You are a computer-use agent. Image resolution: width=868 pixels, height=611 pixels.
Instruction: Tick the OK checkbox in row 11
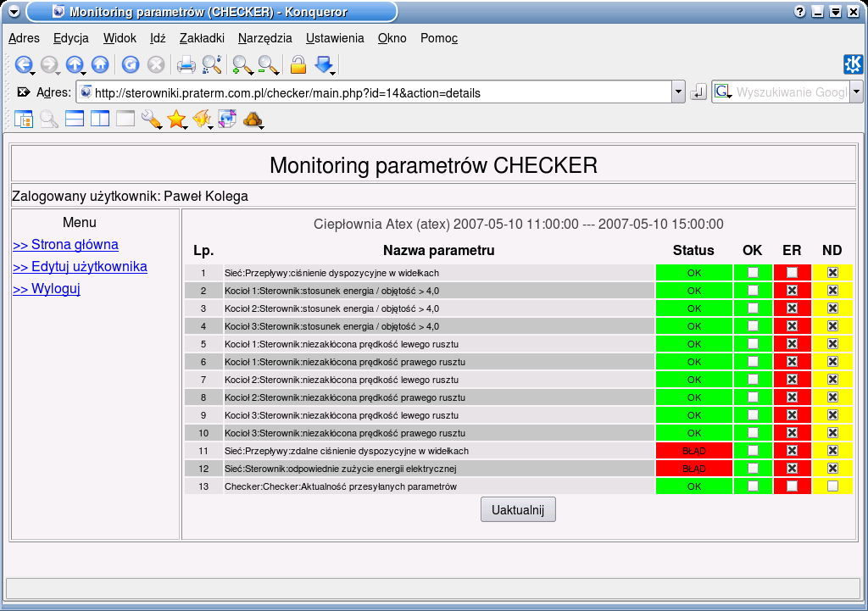coord(753,451)
